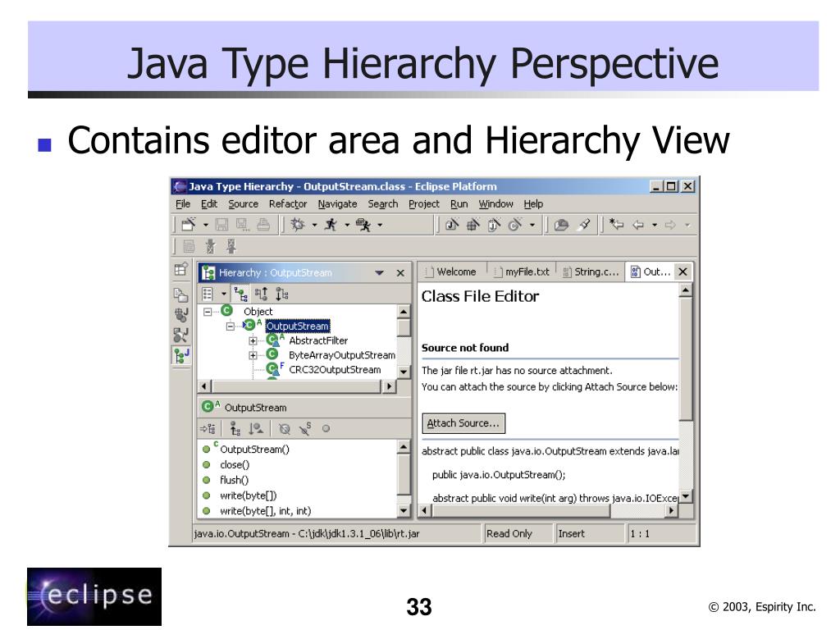This screenshot has height=630, width=840.
Task: Toggle Show the Type Hierarchy button
Action: [x=240, y=294]
